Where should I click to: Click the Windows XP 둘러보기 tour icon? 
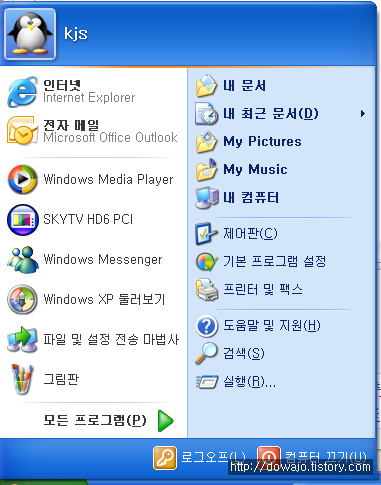click(22, 299)
